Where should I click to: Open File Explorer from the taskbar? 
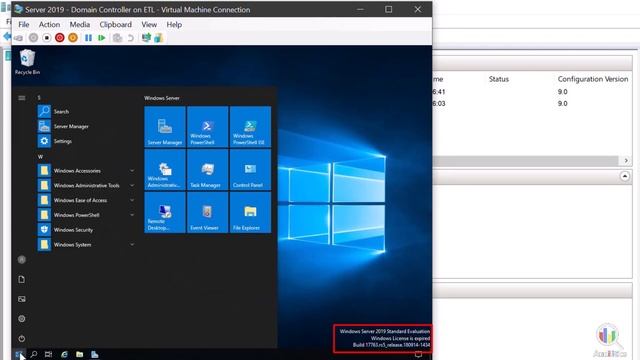80,354
